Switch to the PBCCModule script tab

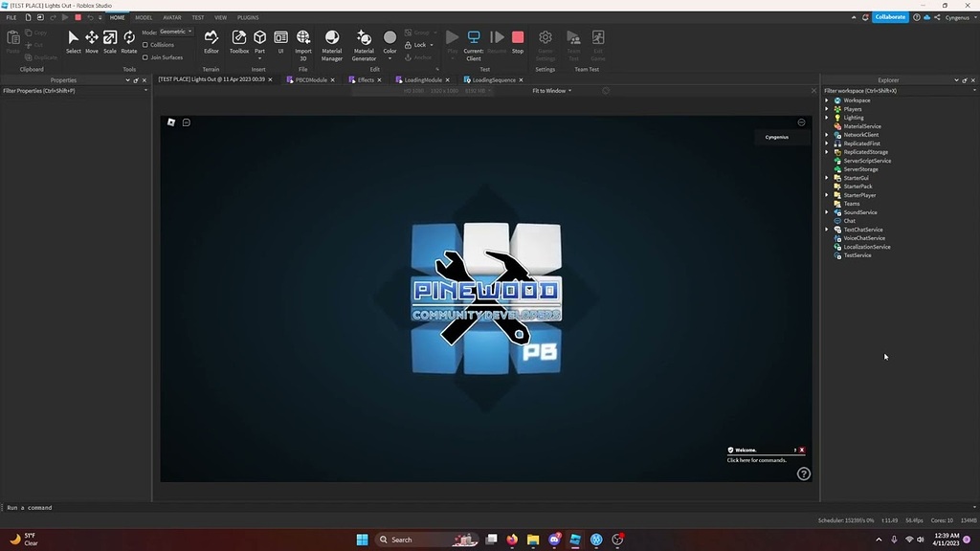click(311, 80)
